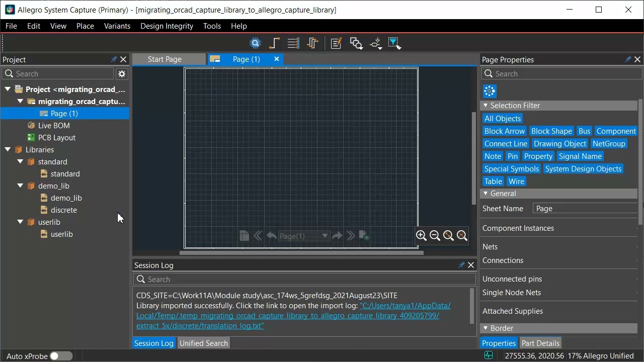Image resolution: width=644 pixels, height=362 pixels.
Task: Toggle the Component selection filter
Action: [616, 131]
